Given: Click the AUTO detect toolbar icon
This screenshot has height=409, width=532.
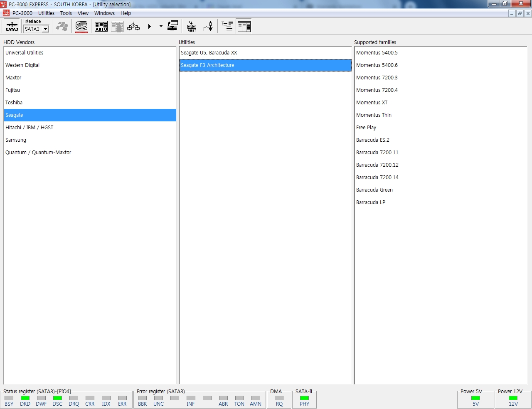Looking at the screenshot, I should [101, 27].
